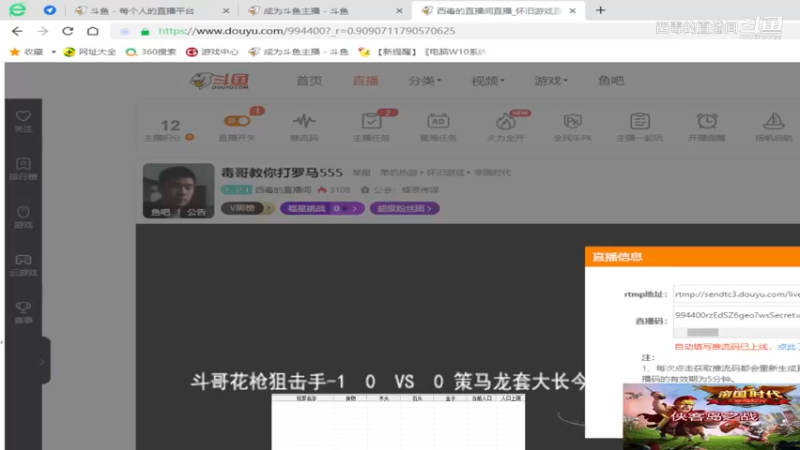
Task: Open 星海任务 AD icon
Action: (438, 127)
